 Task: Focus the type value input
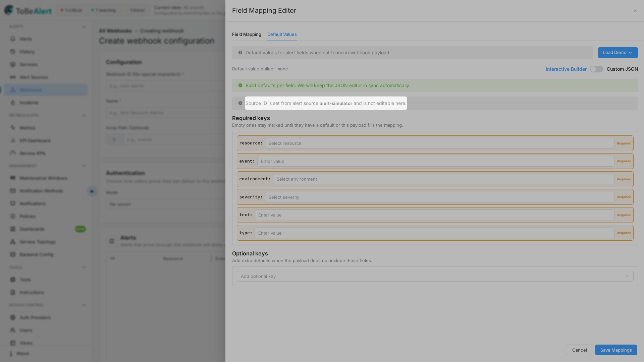434,233
